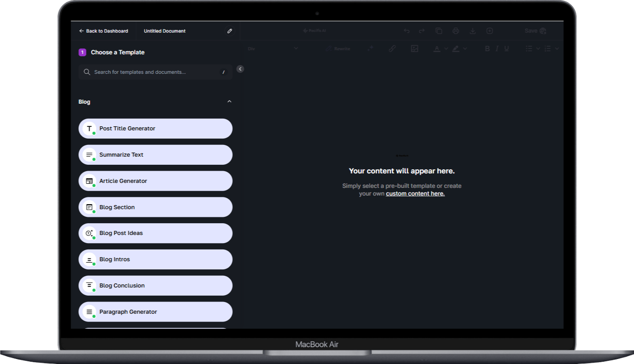Image resolution: width=634 pixels, height=364 pixels.
Task: Redo the last edit
Action: pos(422,31)
